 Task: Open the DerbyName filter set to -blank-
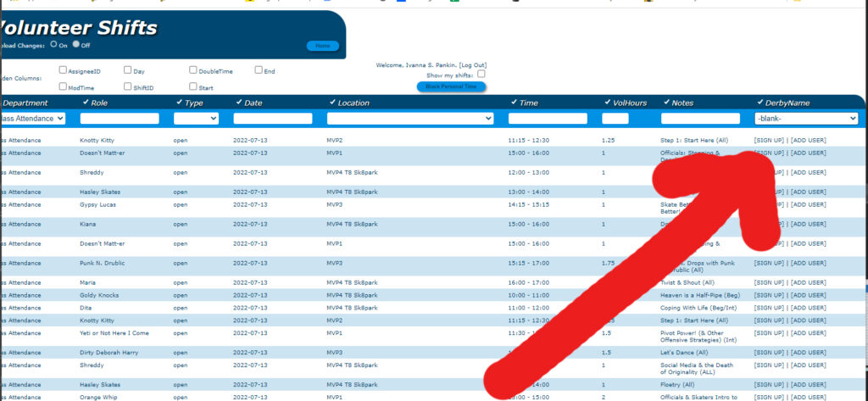coord(806,119)
